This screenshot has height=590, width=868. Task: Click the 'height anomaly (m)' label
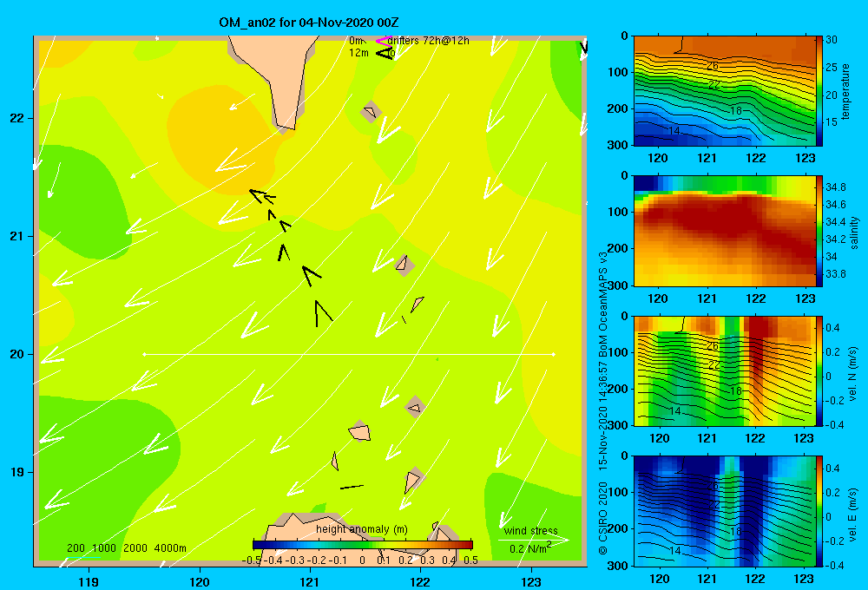[361, 529]
